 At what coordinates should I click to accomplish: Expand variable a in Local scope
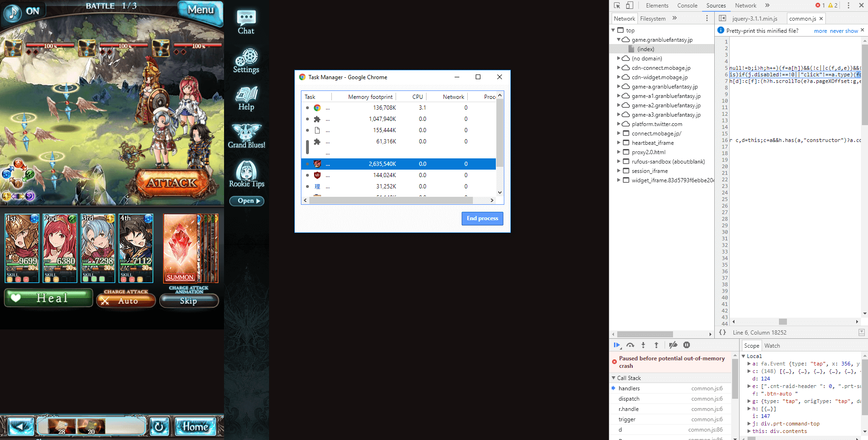point(748,363)
